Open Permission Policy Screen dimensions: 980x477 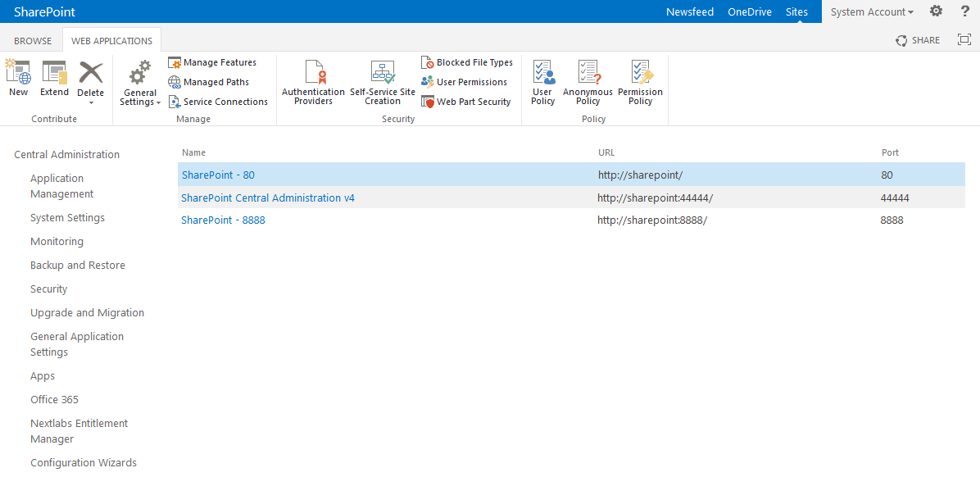click(641, 83)
